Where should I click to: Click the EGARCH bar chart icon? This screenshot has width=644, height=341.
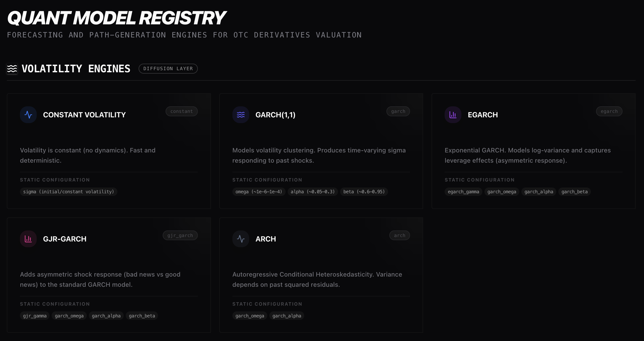[x=453, y=115]
